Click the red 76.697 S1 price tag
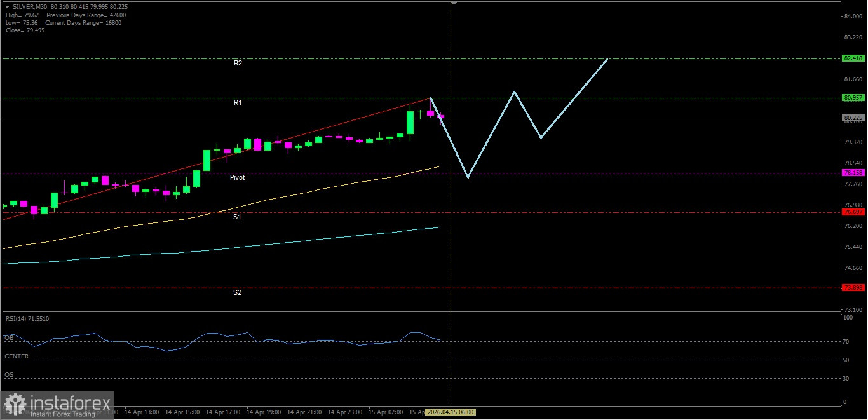The width and height of the screenshot is (868, 420). [853, 212]
